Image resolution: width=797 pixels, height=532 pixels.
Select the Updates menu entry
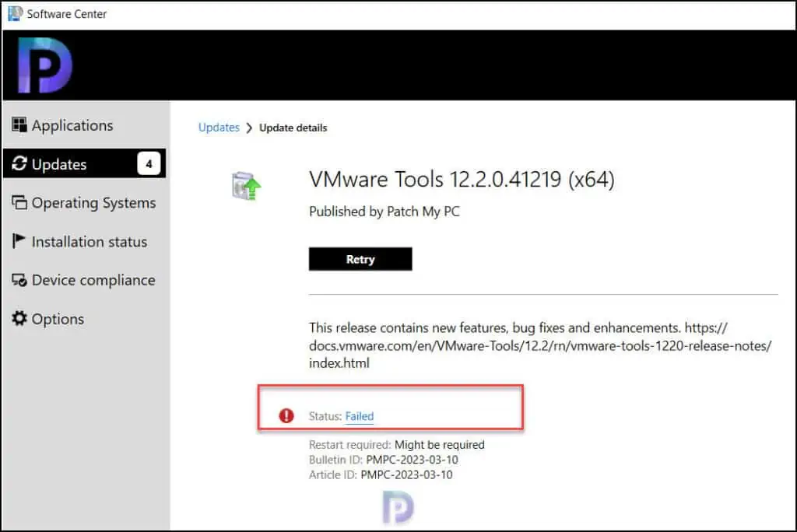[x=84, y=163]
